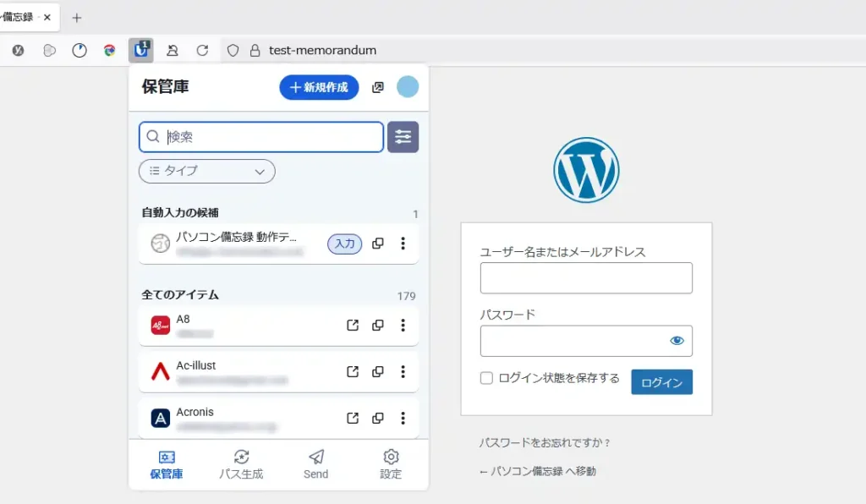This screenshot has width=866, height=504.
Task: Click the multicolor extension icon in toolbar
Action: pyautogui.click(x=109, y=50)
